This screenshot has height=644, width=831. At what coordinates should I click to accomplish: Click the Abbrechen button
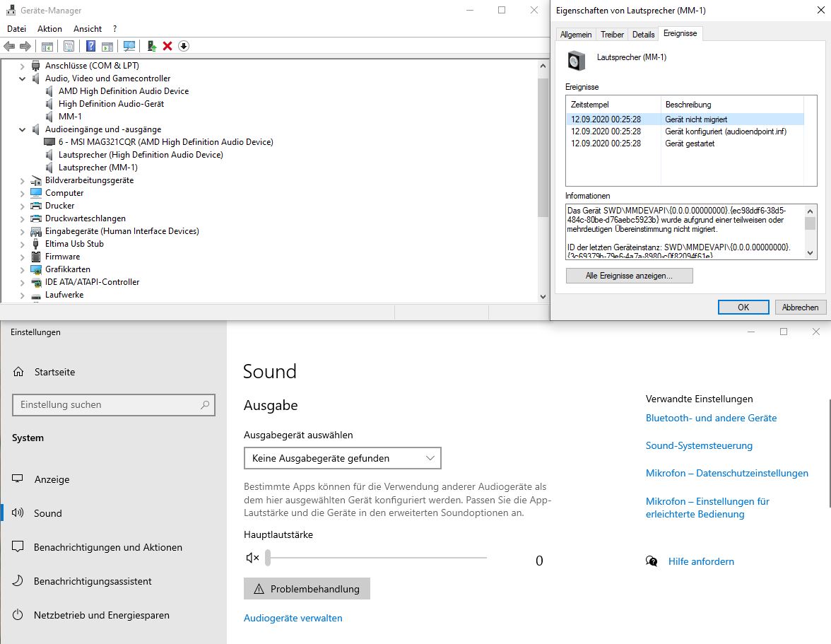point(800,308)
